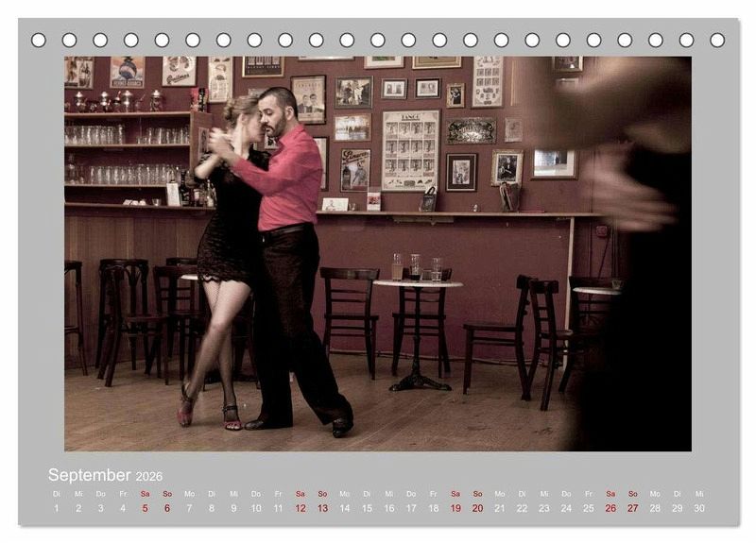Click the first spiral binding hole
Viewport: 756px width, 543px height.
(39, 40)
